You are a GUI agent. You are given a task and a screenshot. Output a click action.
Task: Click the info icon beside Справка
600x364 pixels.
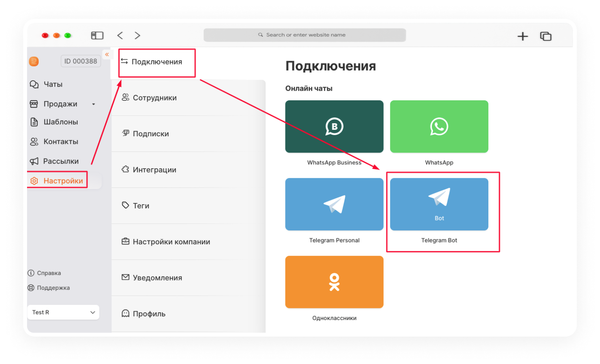click(31, 273)
